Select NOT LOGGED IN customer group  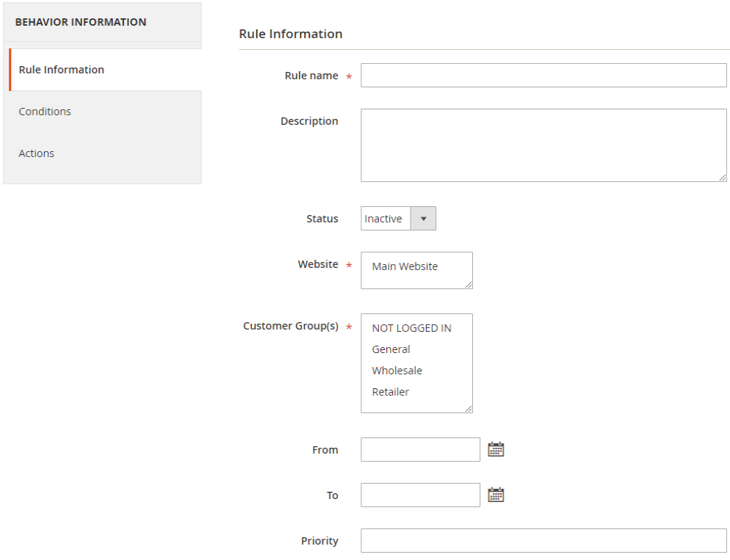coord(411,328)
